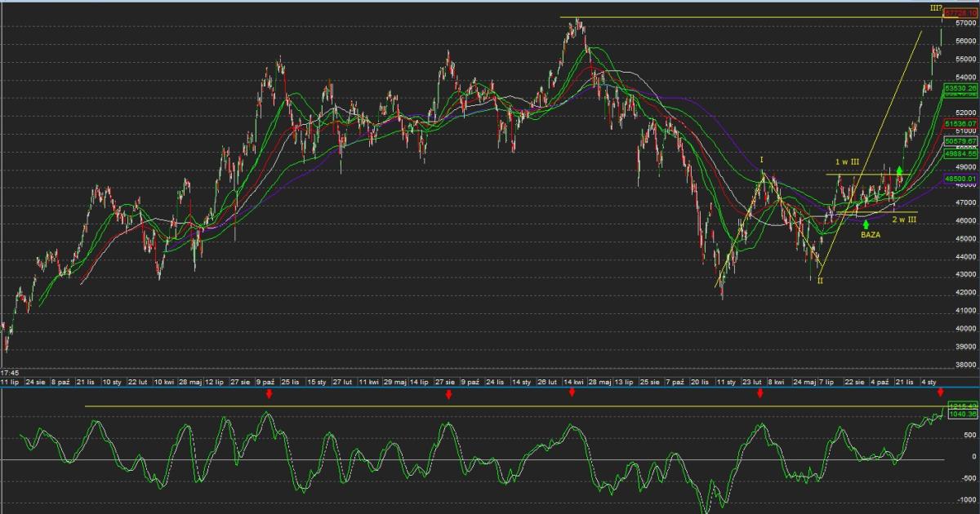Click the "4 sty" date on the time axis

[x=929, y=382]
